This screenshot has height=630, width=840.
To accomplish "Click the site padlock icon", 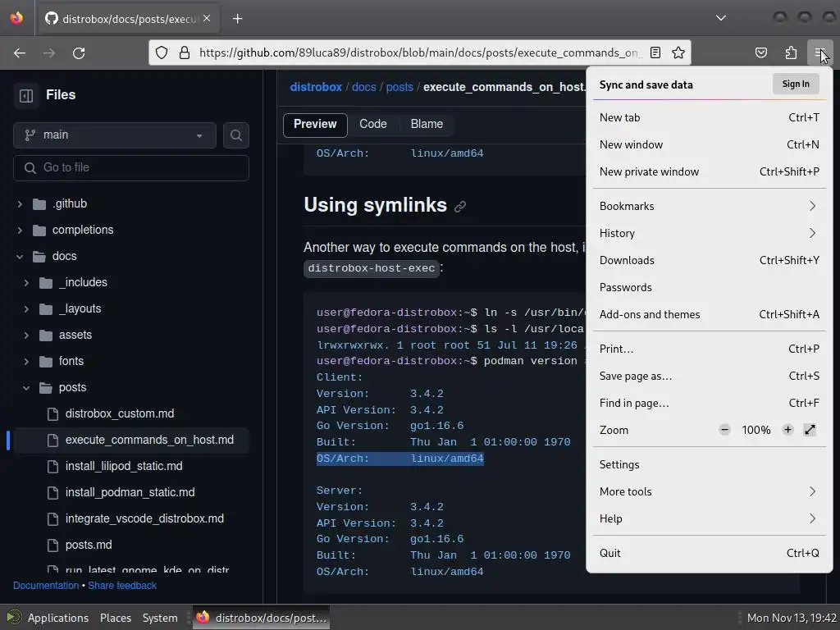I will click(x=185, y=52).
